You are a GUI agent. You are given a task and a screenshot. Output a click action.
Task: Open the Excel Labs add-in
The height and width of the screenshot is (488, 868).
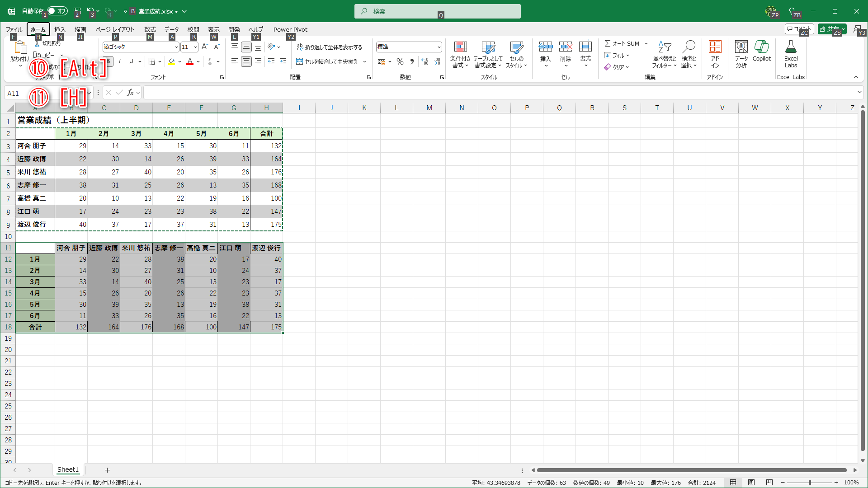pos(791,54)
